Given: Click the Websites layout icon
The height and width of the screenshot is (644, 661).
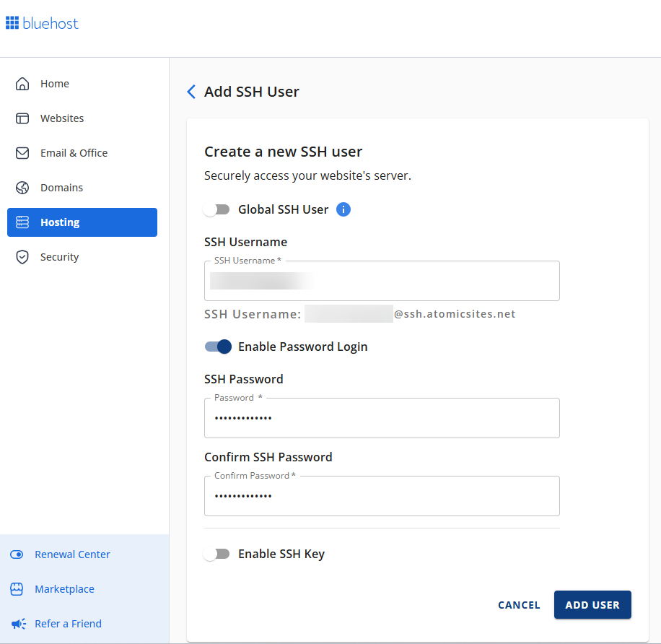Looking at the screenshot, I should (22, 118).
